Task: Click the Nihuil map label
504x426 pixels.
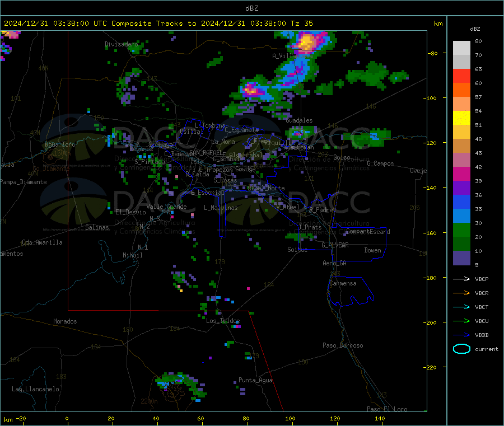Action: 132,255
